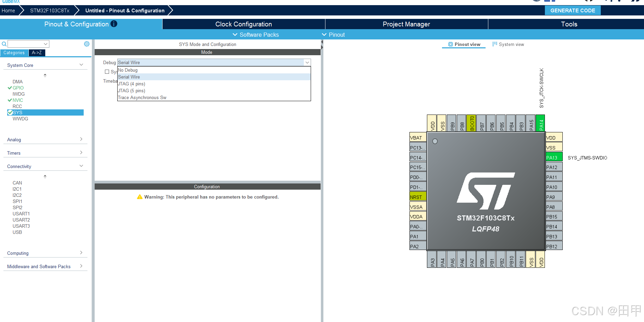The height and width of the screenshot is (322, 644).
Task: Click pin PB15 on the chip
Action: tap(554, 216)
